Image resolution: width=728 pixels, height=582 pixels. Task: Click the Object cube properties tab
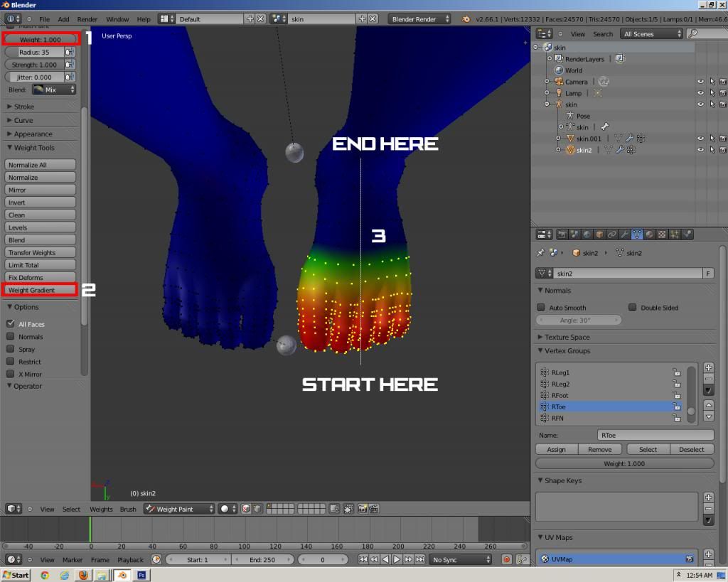coord(599,235)
